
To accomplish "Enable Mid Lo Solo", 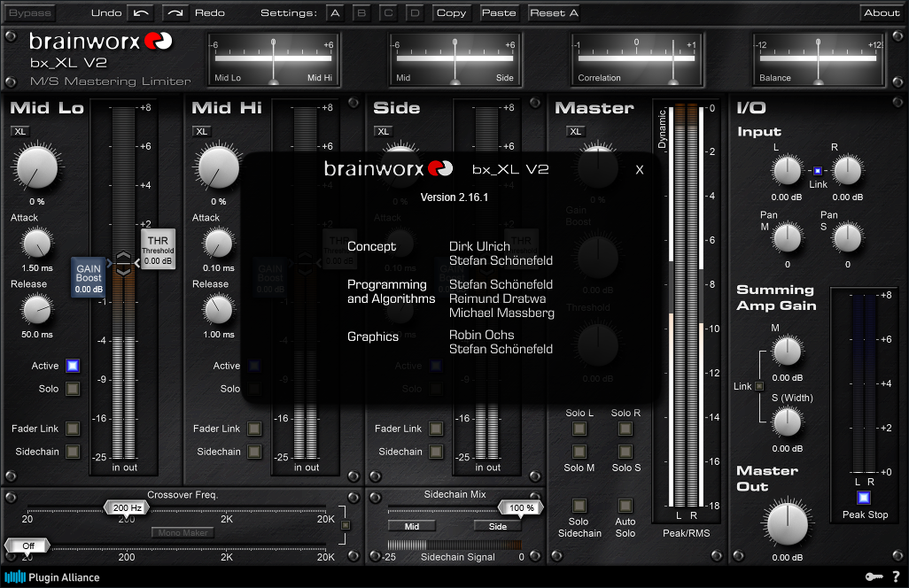I will coord(73,389).
